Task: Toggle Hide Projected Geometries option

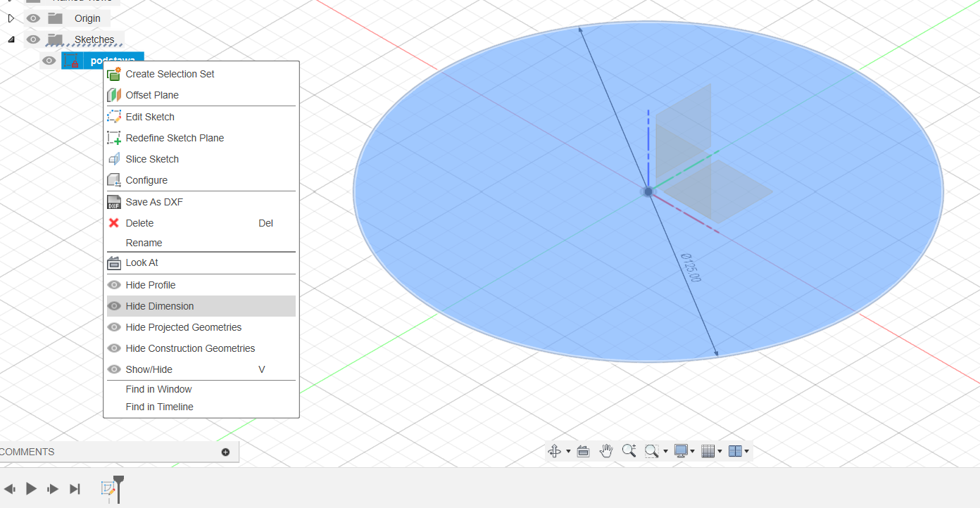Action: pyautogui.click(x=201, y=327)
